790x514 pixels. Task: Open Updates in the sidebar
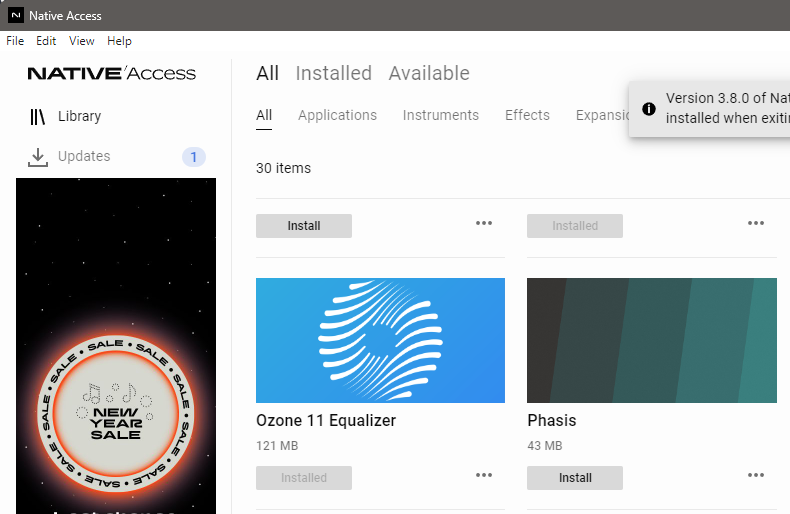[x=84, y=156]
